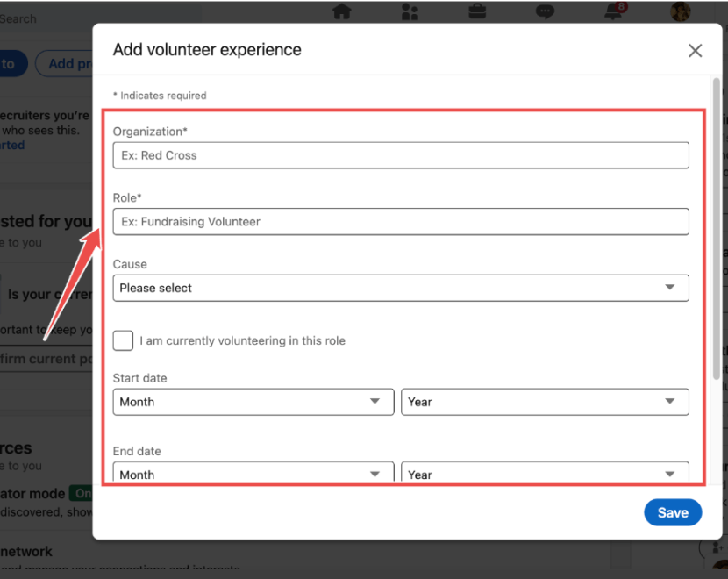728x579 pixels.
Task: Open the Cause dropdown
Action: pyautogui.click(x=401, y=288)
